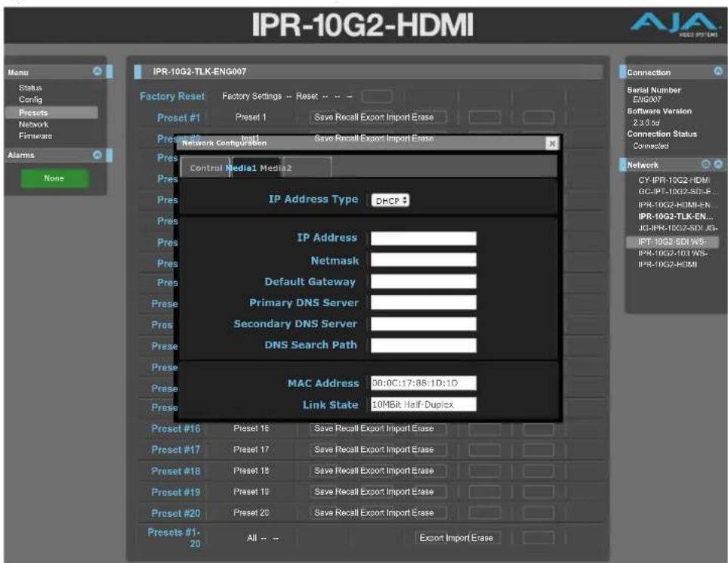Click the Primary DNS Server field
The image size is (728, 563).
[424, 302]
